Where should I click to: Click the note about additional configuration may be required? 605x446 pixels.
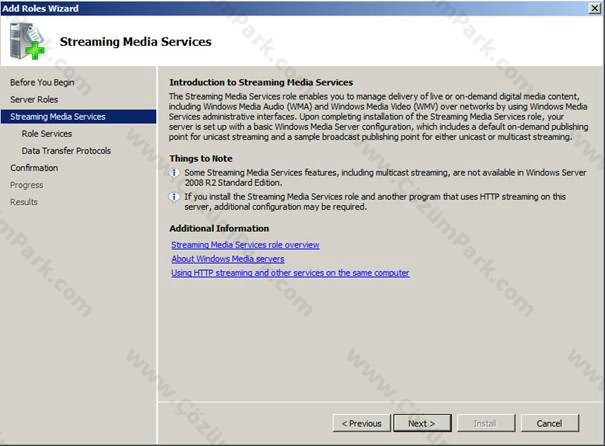click(375, 202)
